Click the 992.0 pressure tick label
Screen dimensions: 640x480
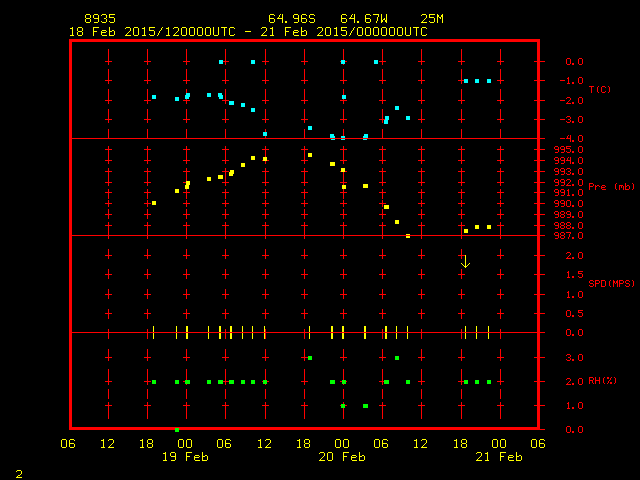pyautogui.click(x=569, y=182)
